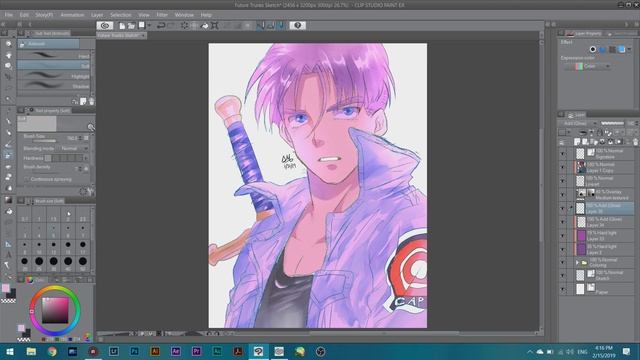Image resolution: width=640 pixels, height=360 pixels.
Task: Open Adobe Illustrator from taskbar
Action: (x=155, y=351)
